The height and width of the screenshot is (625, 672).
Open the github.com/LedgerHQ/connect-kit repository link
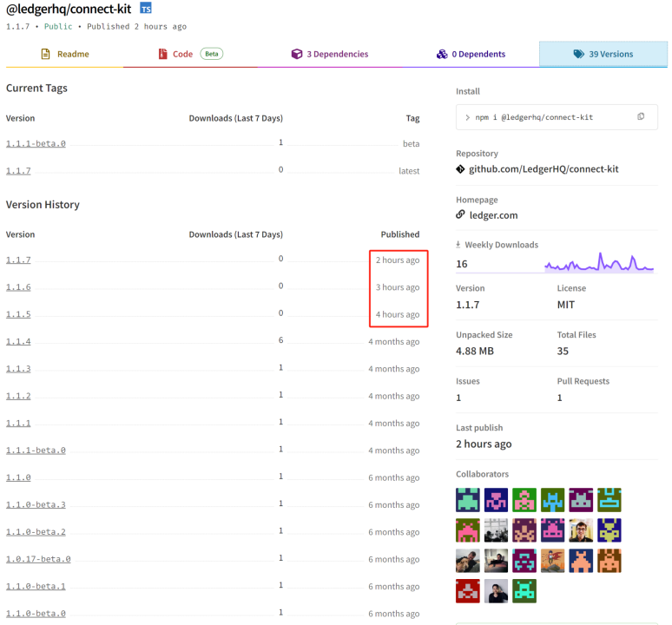544,169
